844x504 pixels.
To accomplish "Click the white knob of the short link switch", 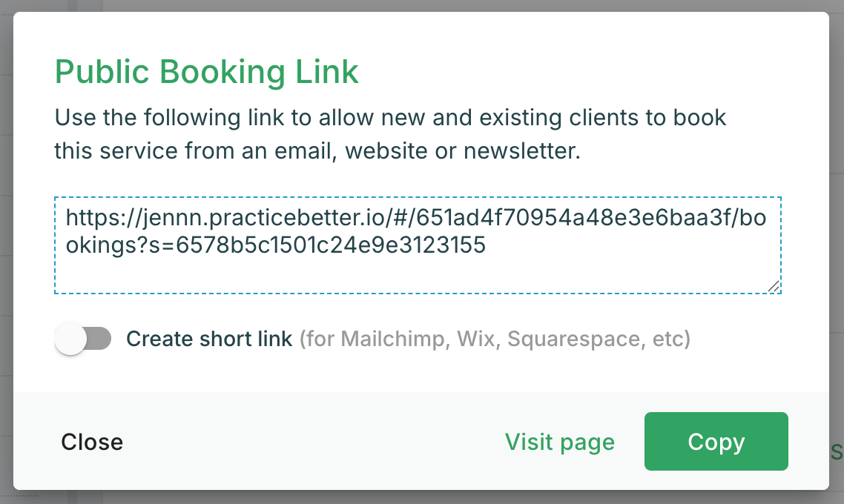I will 71,339.
